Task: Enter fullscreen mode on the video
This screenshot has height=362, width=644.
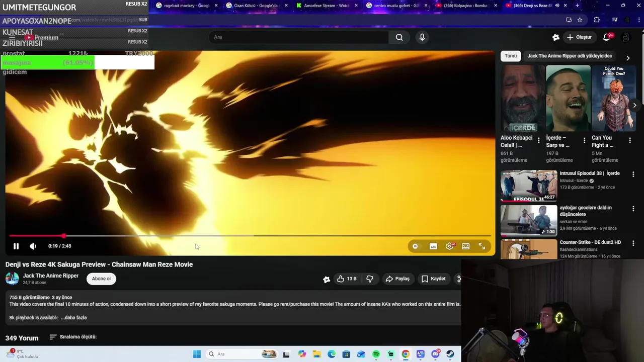Action: click(482, 246)
